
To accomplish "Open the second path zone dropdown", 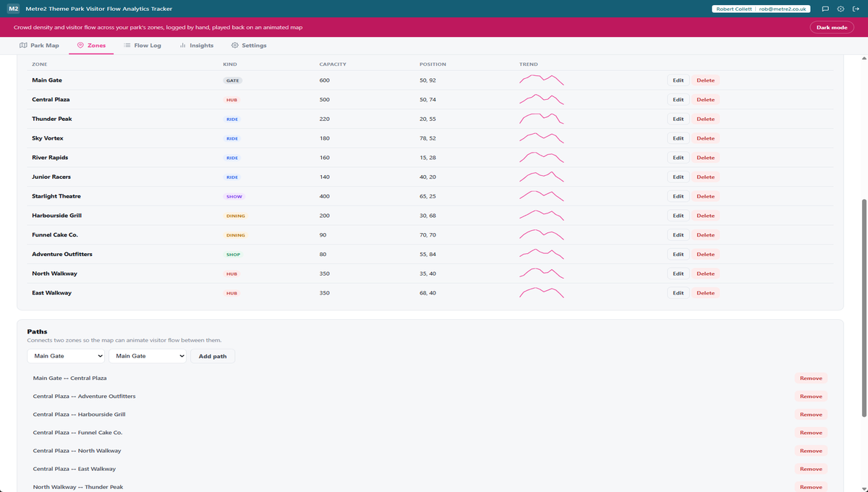I will tap(148, 356).
